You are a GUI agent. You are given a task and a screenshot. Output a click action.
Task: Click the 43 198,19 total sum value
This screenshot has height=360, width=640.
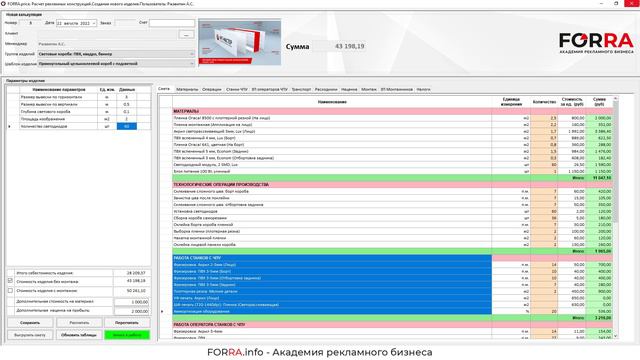click(x=349, y=46)
